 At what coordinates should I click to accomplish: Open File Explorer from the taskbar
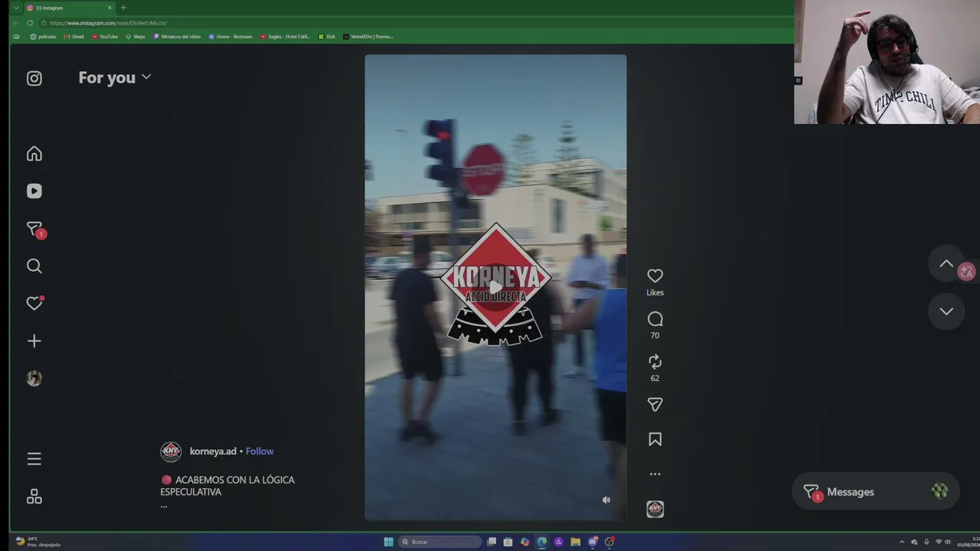(x=575, y=542)
